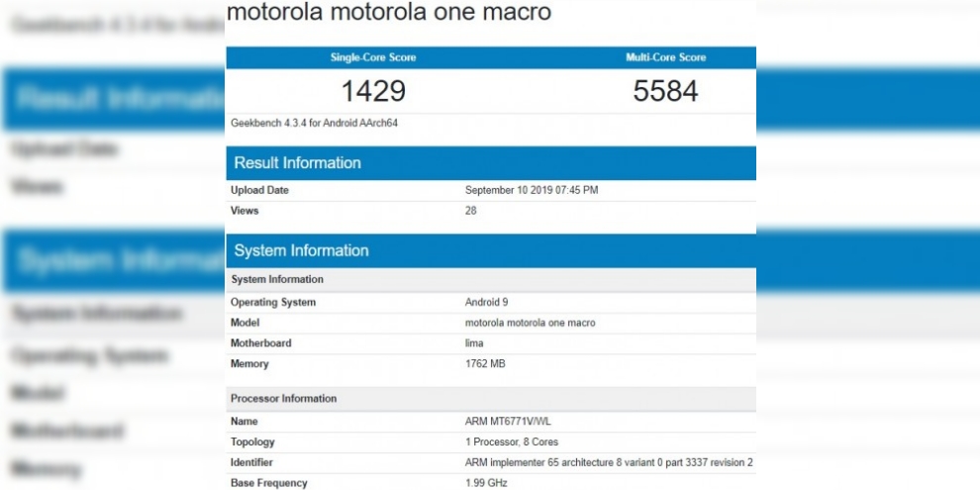Select the Multi-Core Score header label

[x=665, y=57]
